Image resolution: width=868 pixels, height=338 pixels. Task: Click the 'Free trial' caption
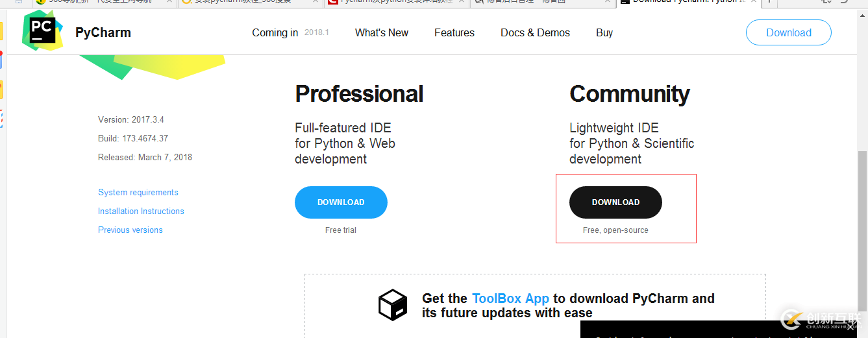[x=341, y=230]
